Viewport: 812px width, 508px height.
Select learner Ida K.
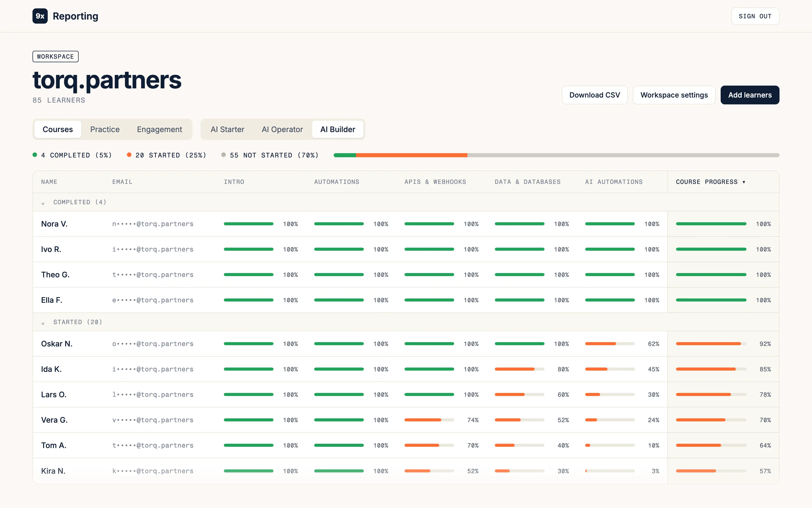point(51,369)
